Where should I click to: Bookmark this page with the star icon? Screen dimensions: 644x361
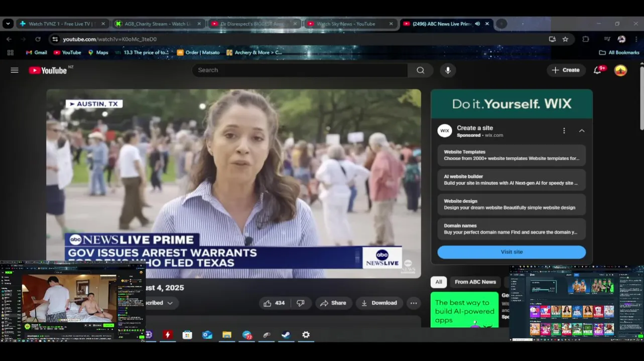565,39
